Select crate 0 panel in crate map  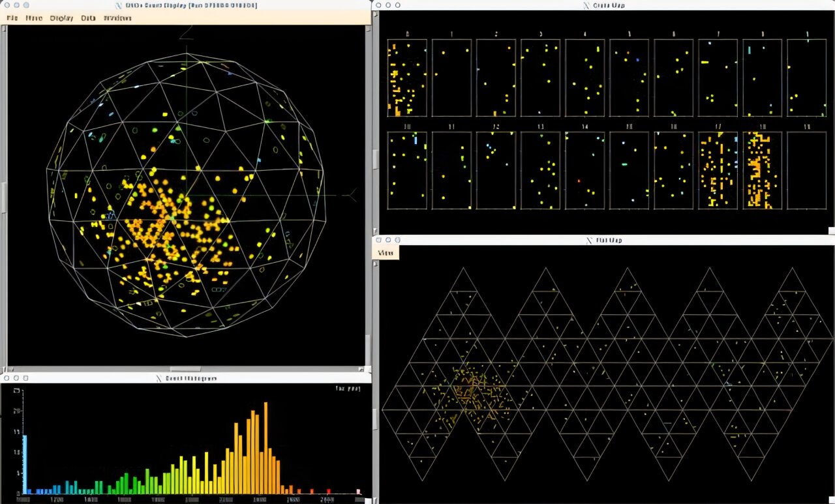[406, 78]
